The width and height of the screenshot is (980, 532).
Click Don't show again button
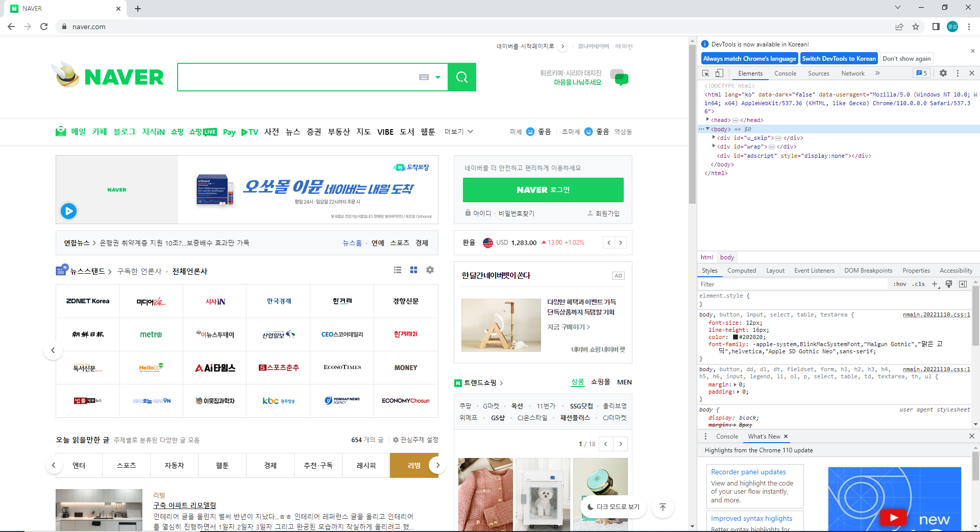(x=906, y=59)
